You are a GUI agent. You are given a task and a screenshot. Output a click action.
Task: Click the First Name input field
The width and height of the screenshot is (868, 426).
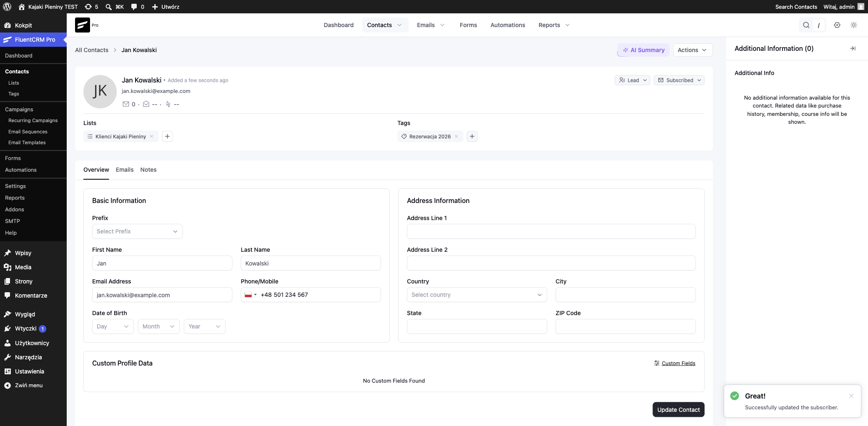point(162,263)
